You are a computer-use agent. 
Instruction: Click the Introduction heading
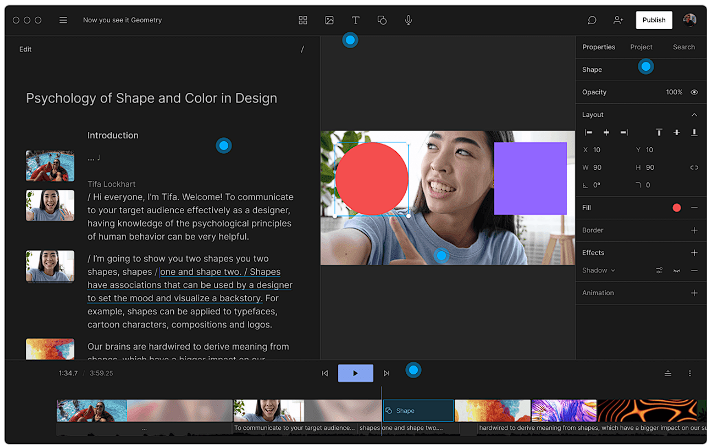(x=113, y=135)
